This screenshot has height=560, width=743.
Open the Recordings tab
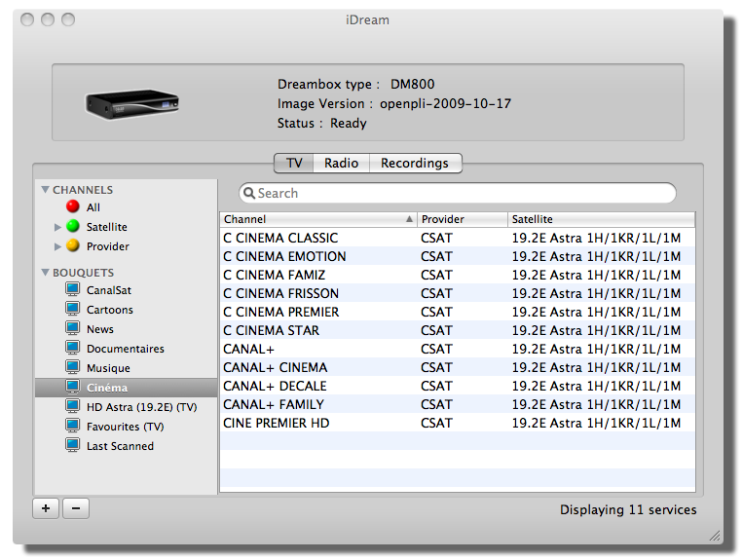[415, 163]
